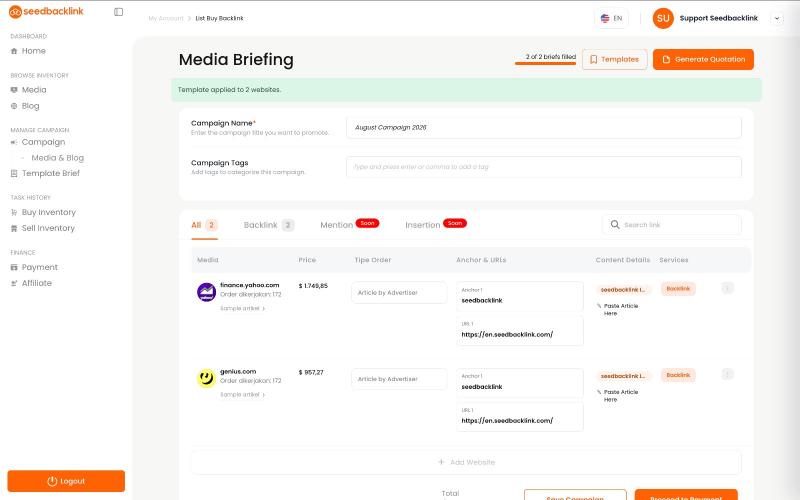The height and width of the screenshot is (500, 800).
Task: Open Sample artikel link for genius.com
Action: click(242, 395)
